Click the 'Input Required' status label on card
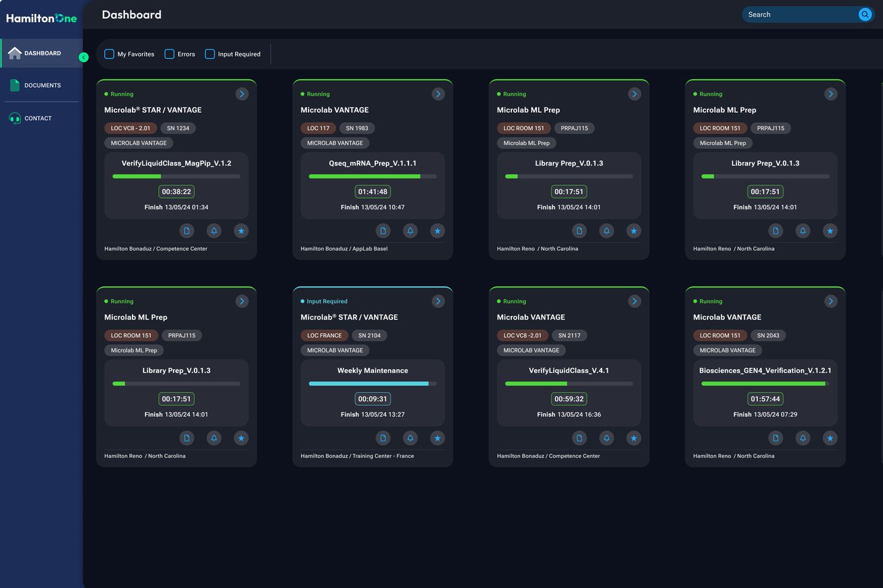Image resolution: width=883 pixels, height=588 pixels. tap(327, 301)
